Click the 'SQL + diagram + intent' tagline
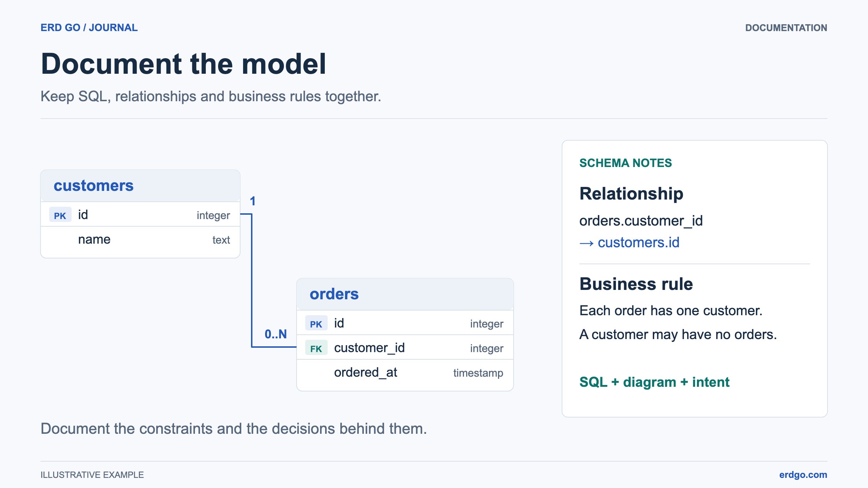Screen dimensions: 868x488 tap(654, 382)
